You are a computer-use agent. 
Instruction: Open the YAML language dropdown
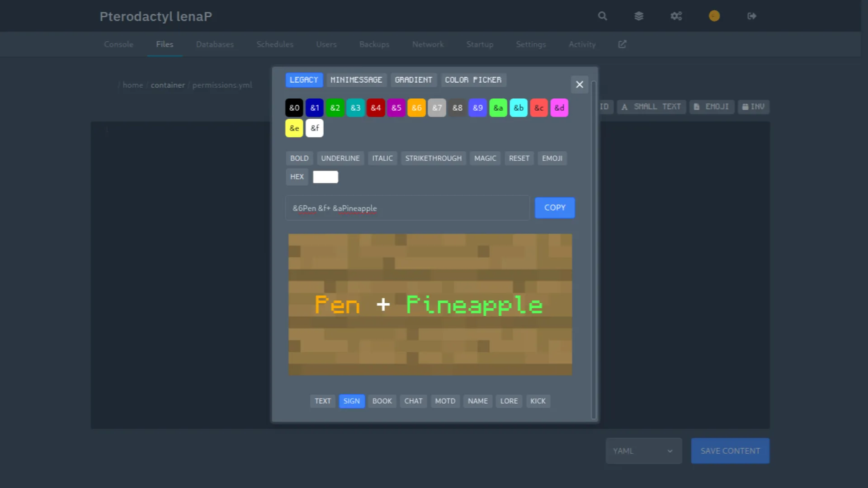pyautogui.click(x=643, y=451)
